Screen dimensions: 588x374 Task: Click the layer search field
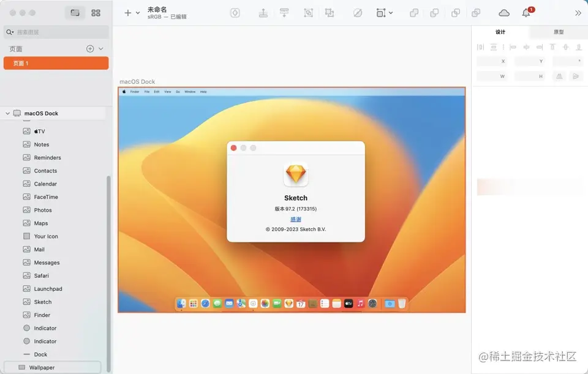(x=56, y=32)
